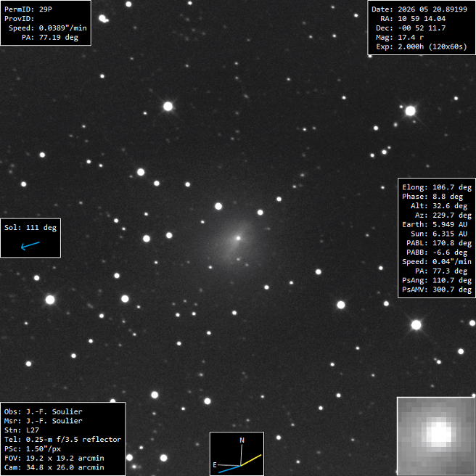Click the "Elong: 106.7 deg" line
Screen dimensions: 476x476
click(437, 188)
